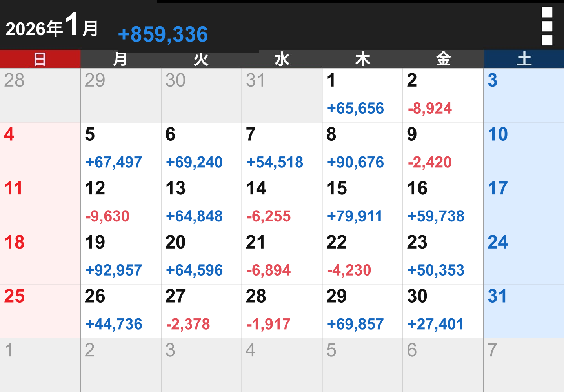Open January 2 with -8,924
564x392 pixels.
(443, 95)
